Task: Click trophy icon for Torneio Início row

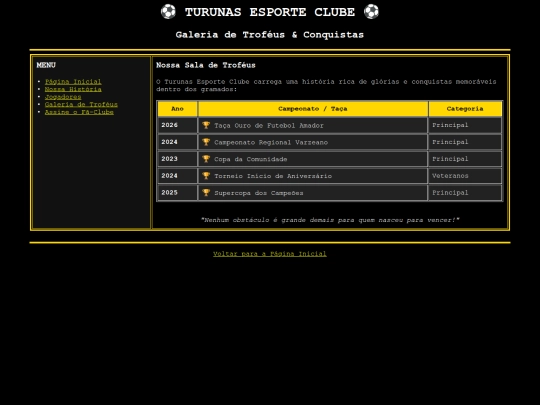Action: point(206,176)
